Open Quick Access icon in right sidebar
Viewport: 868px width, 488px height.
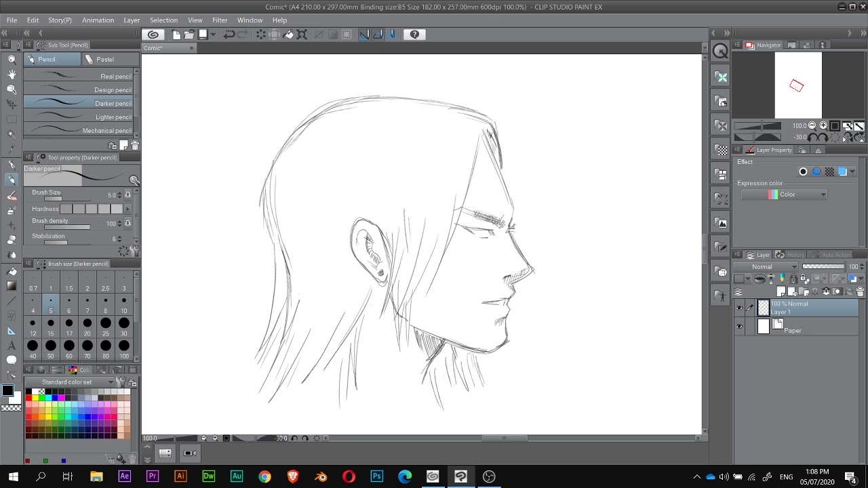tap(720, 51)
